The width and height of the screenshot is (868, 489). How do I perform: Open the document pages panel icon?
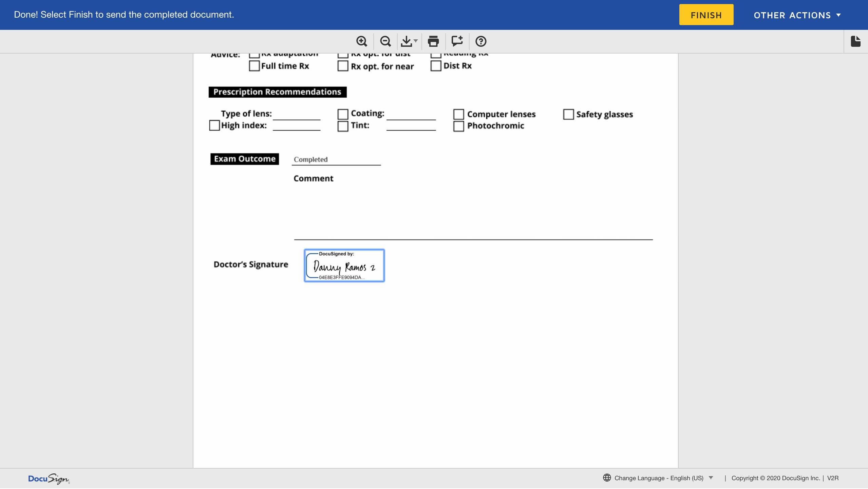[855, 41]
